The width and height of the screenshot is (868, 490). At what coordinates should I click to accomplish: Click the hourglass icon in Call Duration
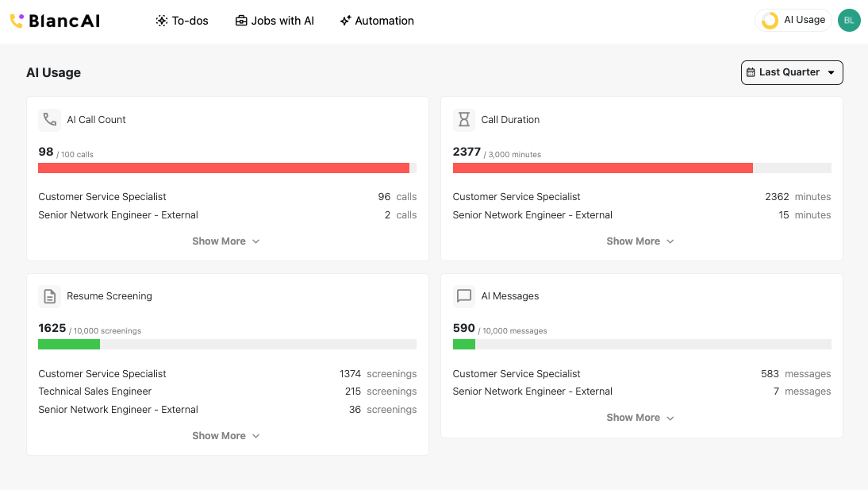point(464,120)
